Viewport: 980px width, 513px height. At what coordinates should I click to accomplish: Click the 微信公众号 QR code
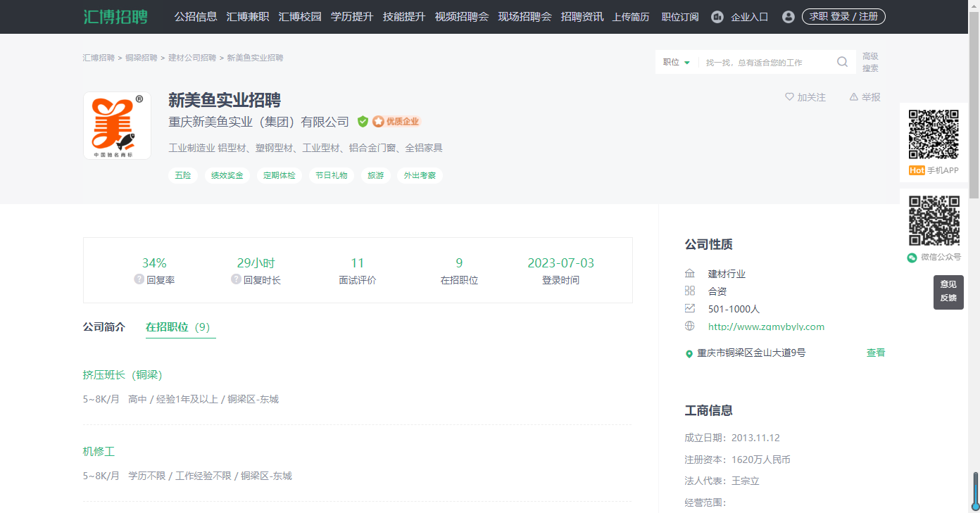click(934, 221)
